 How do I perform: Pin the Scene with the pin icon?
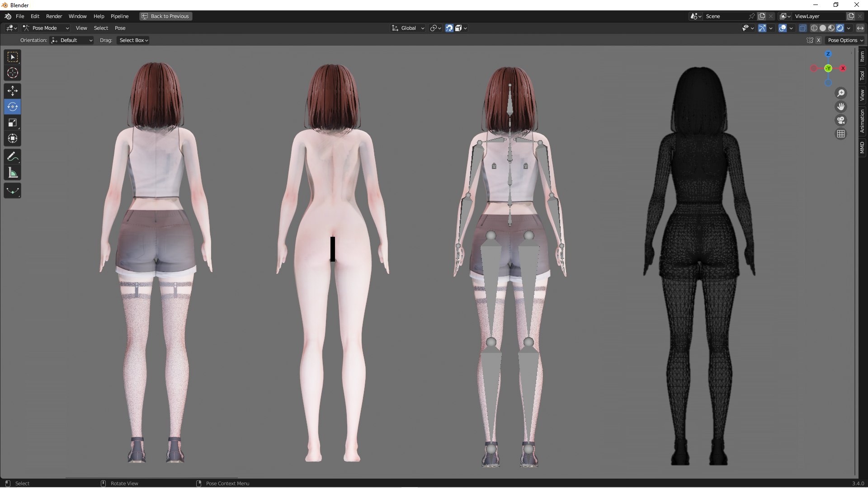pyautogui.click(x=752, y=16)
